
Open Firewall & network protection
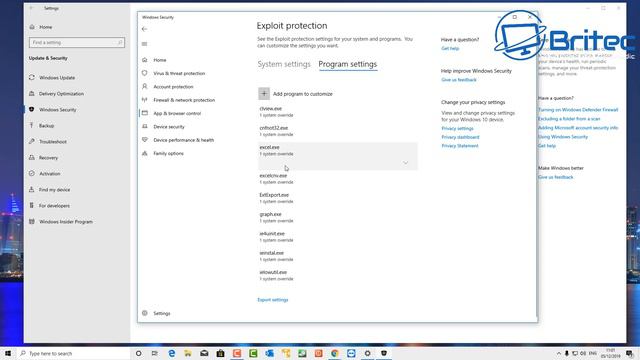point(184,100)
